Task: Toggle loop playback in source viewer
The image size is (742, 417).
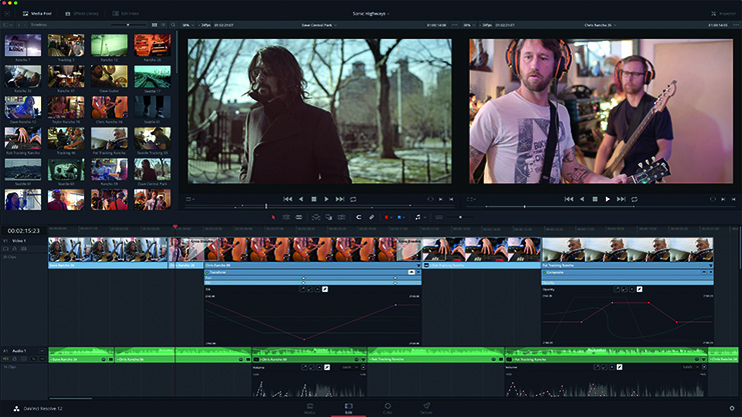Action: [x=353, y=199]
